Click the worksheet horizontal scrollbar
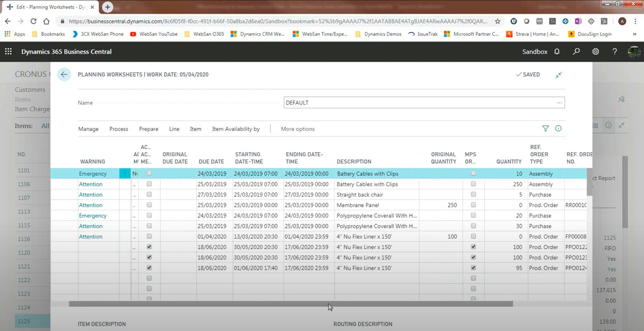The height and width of the screenshot is (331, 644). tap(291, 304)
